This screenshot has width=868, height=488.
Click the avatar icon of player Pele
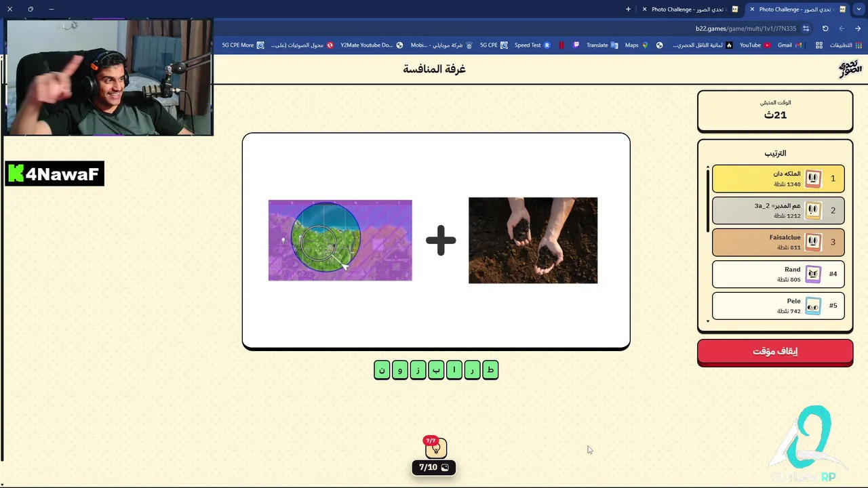tap(813, 306)
